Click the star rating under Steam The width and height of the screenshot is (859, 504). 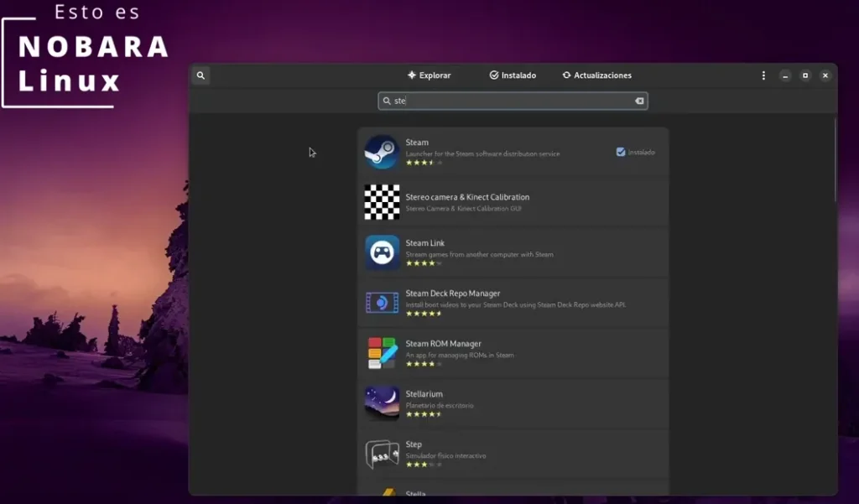424,163
